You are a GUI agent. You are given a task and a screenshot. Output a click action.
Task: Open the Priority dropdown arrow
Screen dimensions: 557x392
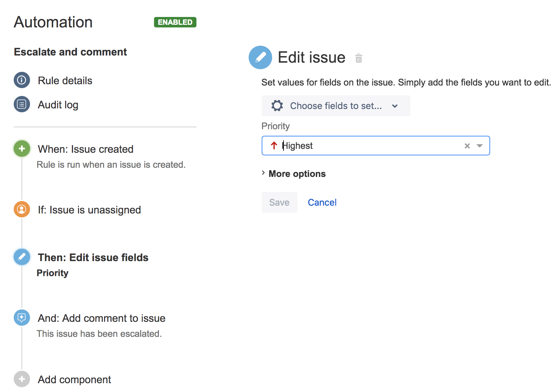pos(479,146)
